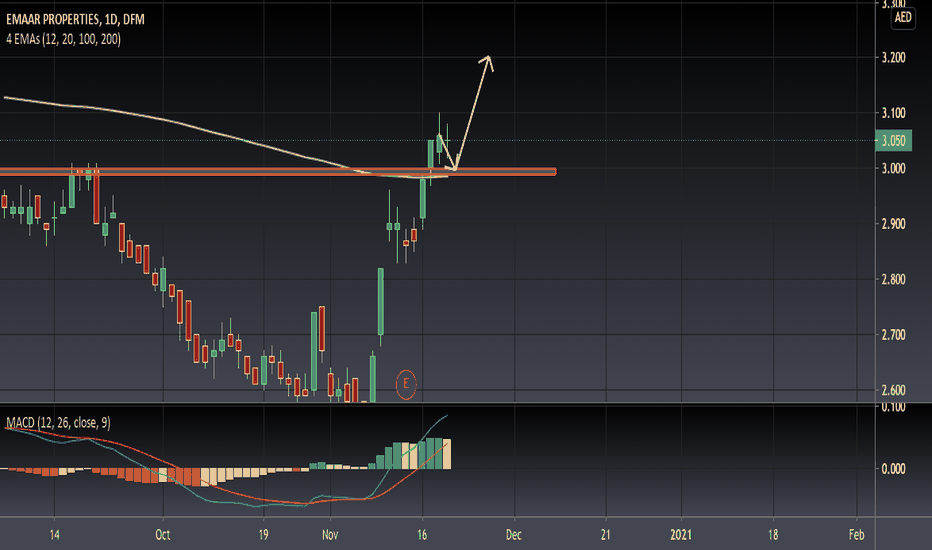Click the 19 date label on time axis
This screenshot has width=932, height=550.
point(263,535)
